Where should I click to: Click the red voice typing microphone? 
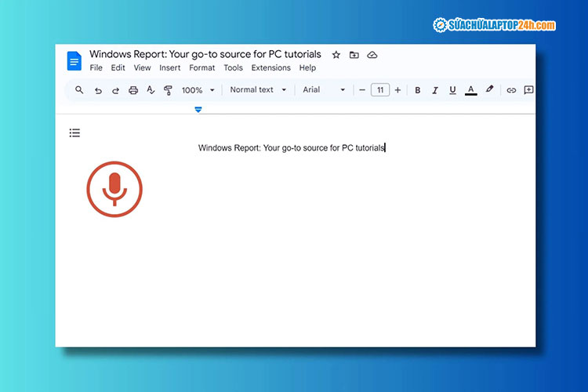[114, 189]
